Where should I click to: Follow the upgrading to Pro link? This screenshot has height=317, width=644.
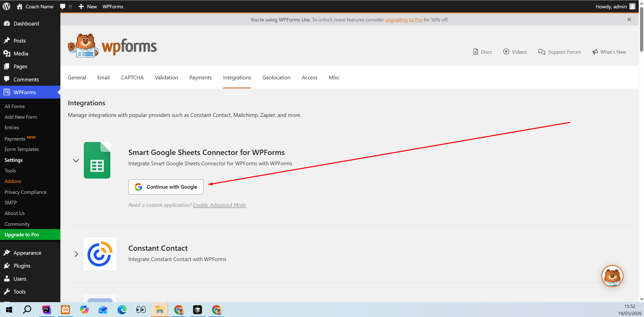pos(403,20)
